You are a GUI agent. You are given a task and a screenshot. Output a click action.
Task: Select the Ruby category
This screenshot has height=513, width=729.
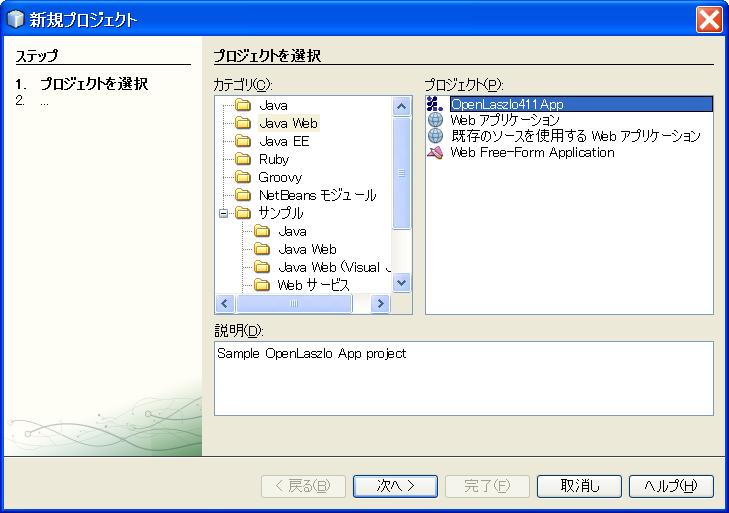tap(274, 160)
